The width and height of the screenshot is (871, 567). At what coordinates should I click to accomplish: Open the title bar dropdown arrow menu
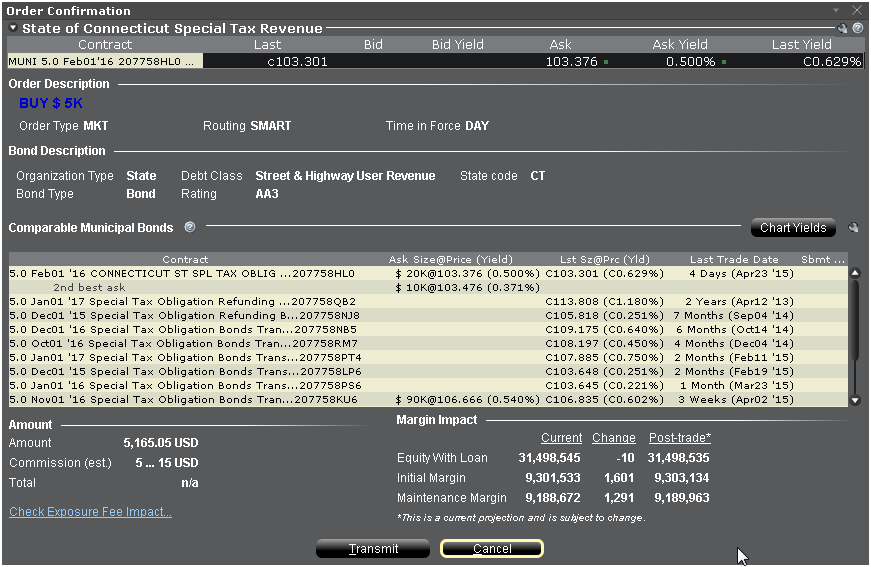click(836, 9)
